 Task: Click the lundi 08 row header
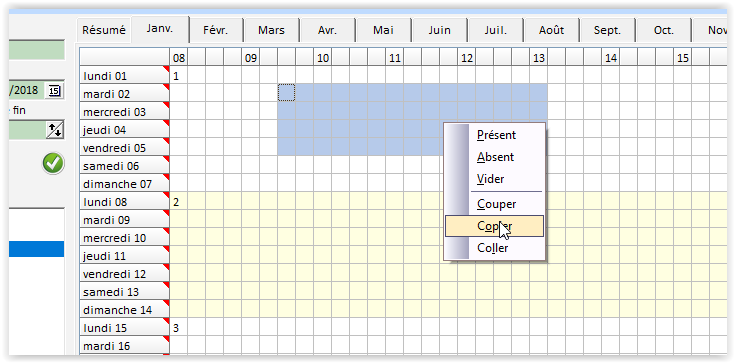point(124,202)
